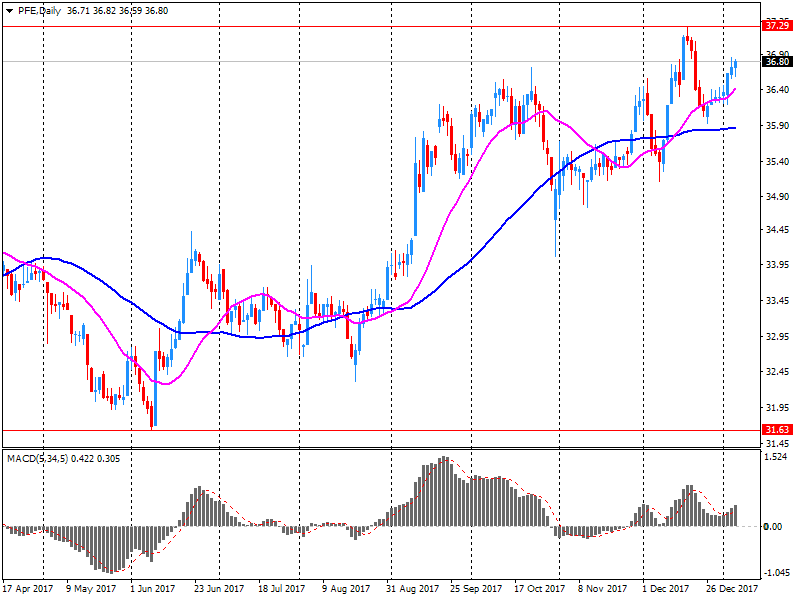The image size is (800, 600).
Task: Click the blue slow moving average line
Action: click(x=500, y=221)
